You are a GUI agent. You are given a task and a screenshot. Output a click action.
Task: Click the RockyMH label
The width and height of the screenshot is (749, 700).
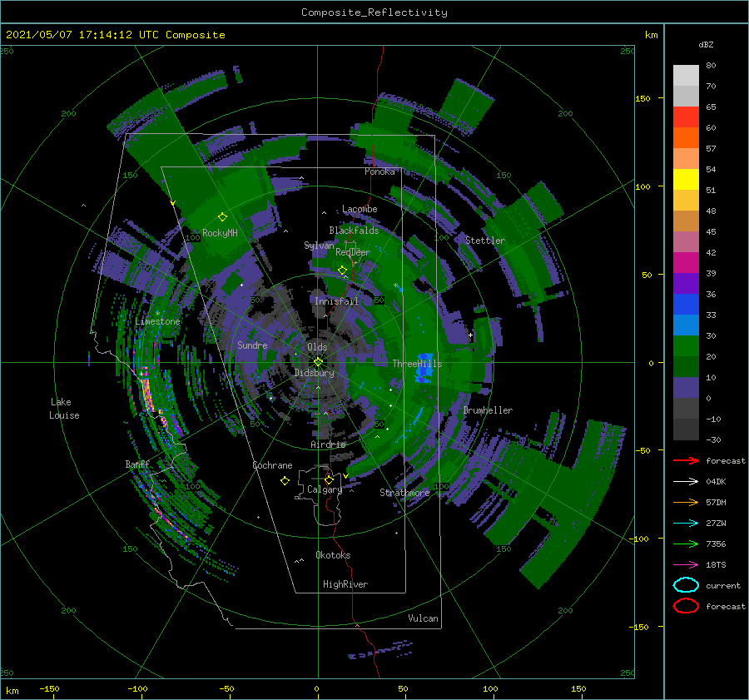[220, 233]
